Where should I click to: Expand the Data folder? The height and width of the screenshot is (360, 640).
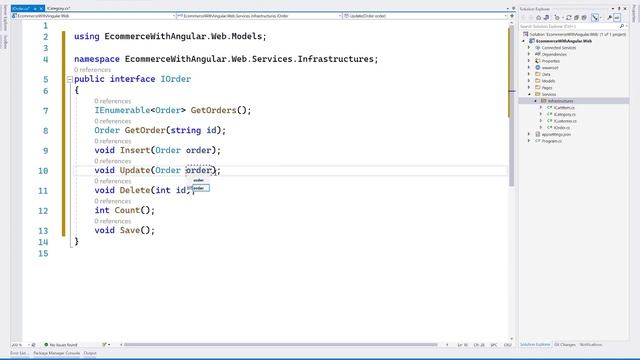(x=529, y=74)
